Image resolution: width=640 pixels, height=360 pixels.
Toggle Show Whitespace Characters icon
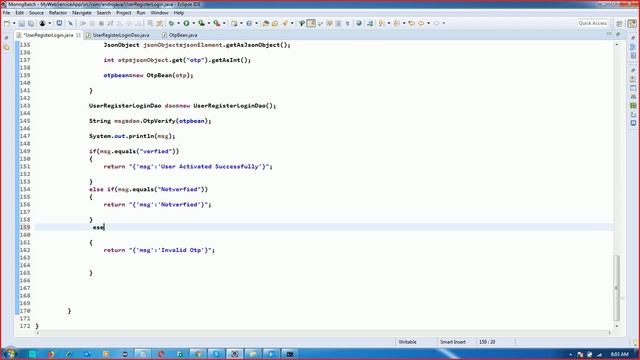[x=347, y=24]
